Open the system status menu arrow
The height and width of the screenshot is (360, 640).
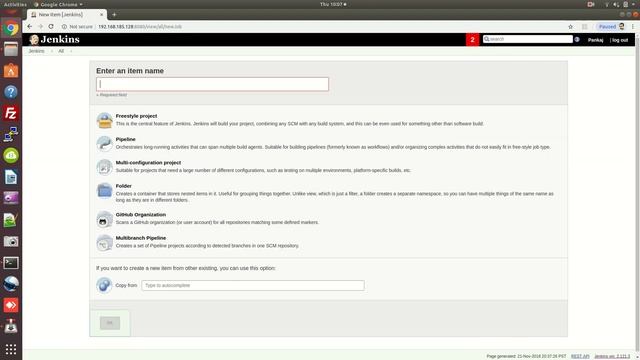click(x=633, y=4)
